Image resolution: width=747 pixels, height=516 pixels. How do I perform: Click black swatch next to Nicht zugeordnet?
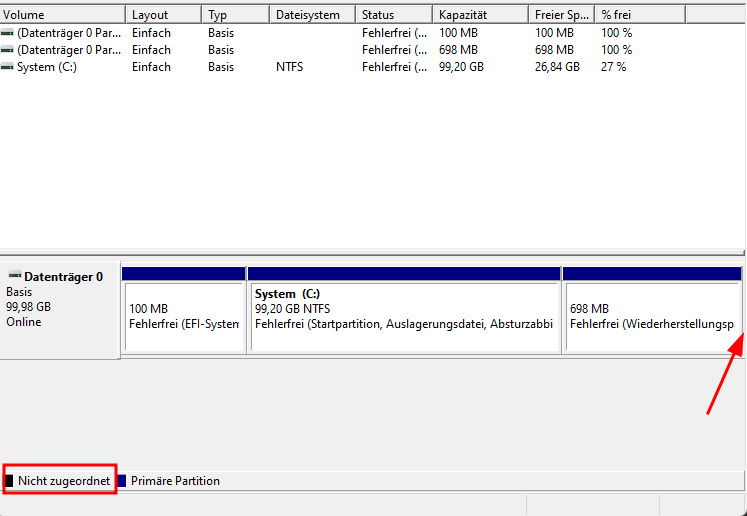(9, 481)
